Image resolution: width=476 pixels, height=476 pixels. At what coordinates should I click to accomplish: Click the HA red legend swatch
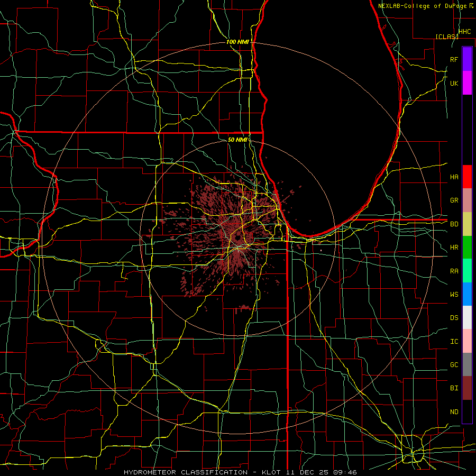467,177
